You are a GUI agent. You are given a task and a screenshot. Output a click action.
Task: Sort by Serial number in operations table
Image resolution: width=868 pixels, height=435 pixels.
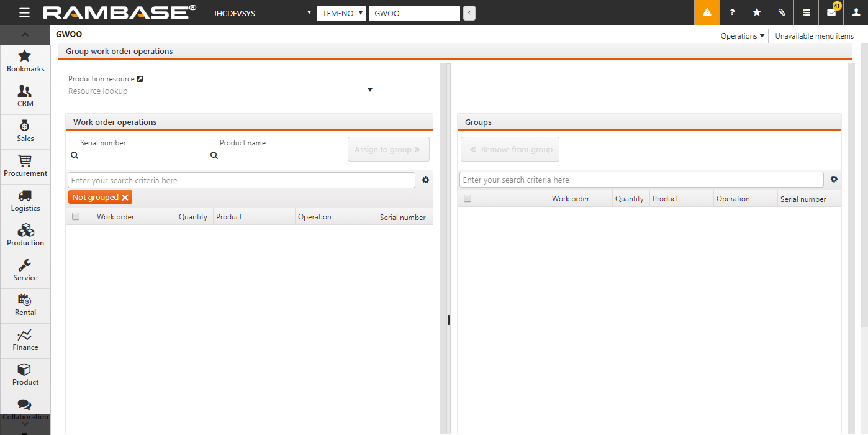coord(403,217)
